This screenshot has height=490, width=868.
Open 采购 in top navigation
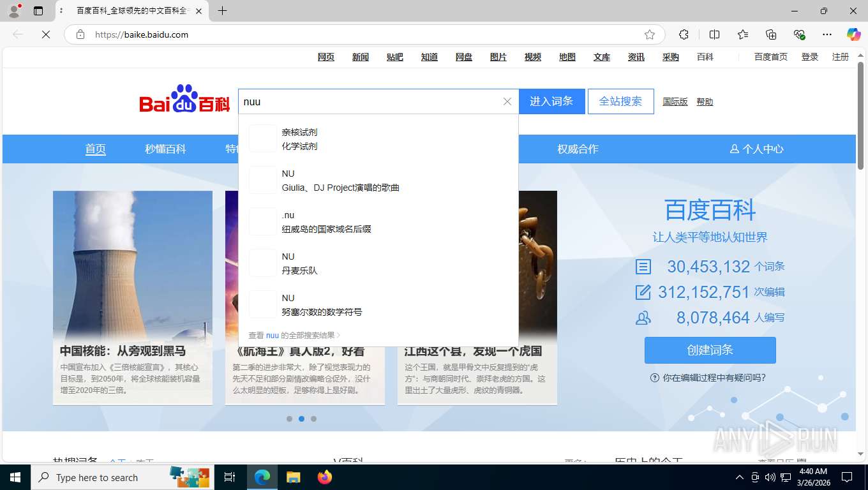[x=671, y=57]
